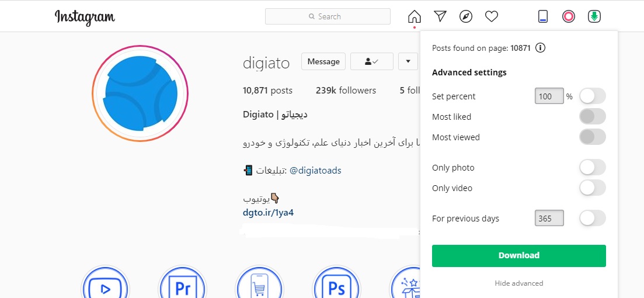This screenshot has height=298, width=644.
Task: Open Explore compass icon
Action: tap(466, 16)
